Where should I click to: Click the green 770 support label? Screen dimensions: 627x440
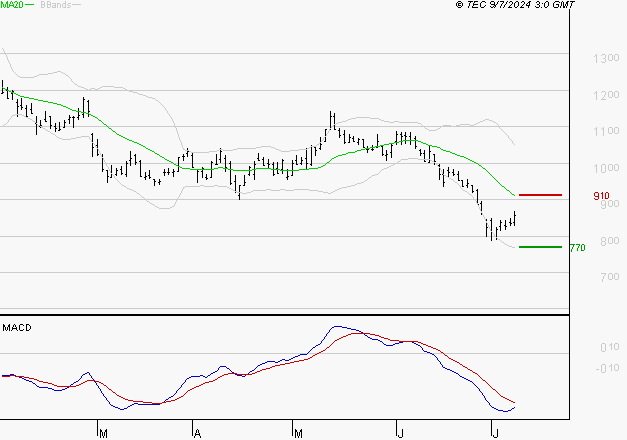point(577,248)
